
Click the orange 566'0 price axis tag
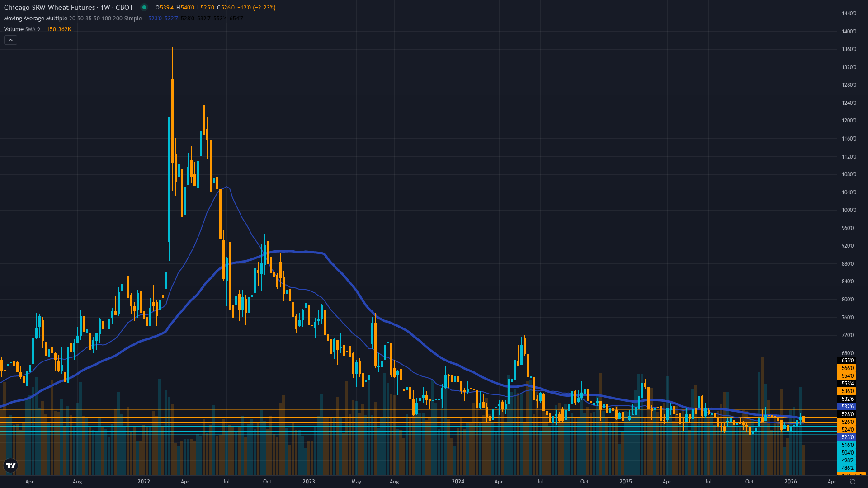847,368
